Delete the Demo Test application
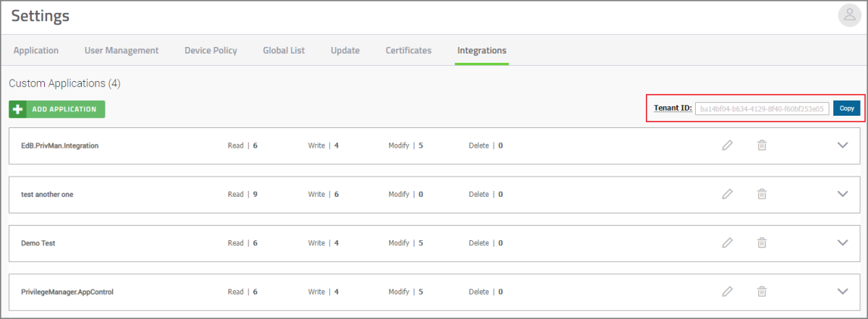The width and height of the screenshot is (868, 319). 762,243
